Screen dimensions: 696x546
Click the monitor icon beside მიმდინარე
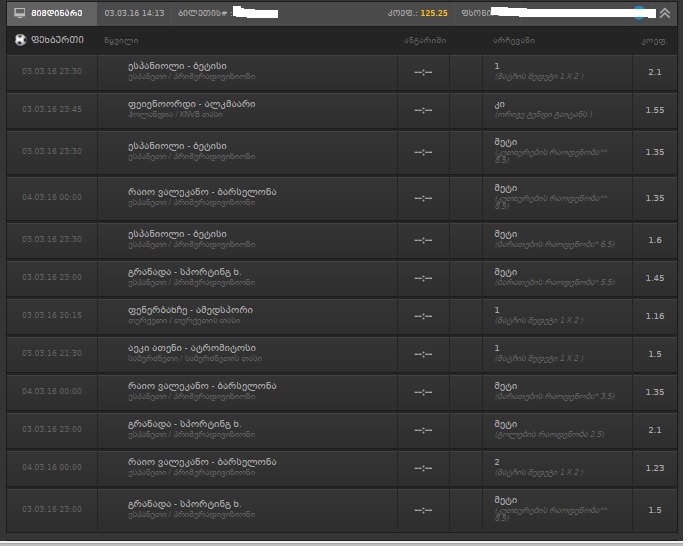pos(20,13)
